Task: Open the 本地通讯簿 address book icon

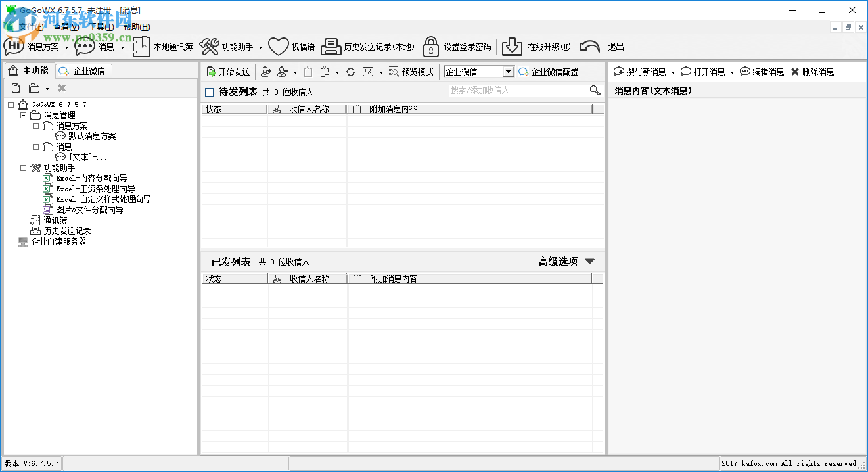Action: [141, 46]
